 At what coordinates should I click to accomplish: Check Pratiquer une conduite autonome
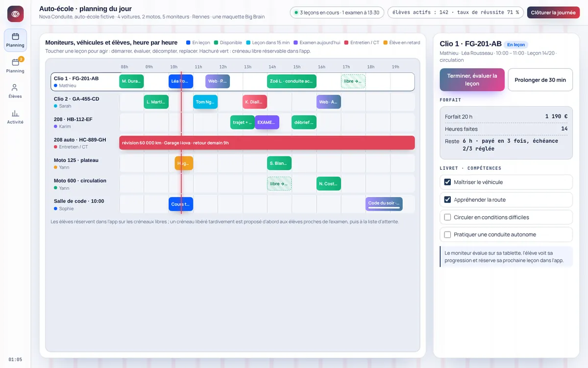click(x=447, y=235)
